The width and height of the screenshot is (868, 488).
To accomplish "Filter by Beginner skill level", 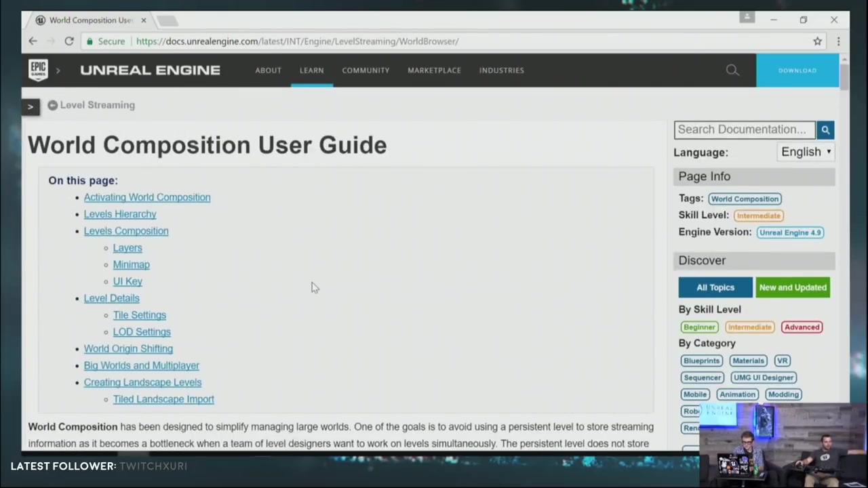I will coord(699,327).
